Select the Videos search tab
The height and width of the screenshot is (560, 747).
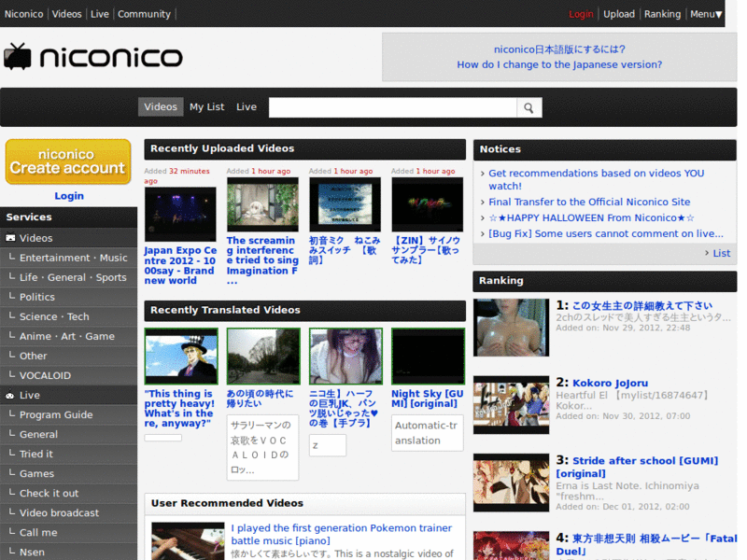161,107
